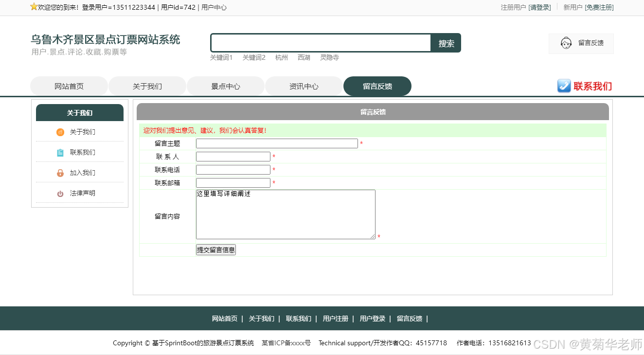Click the 留言内容 form label
The width and height of the screenshot is (644, 355).
pyautogui.click(x=167, y=216)
